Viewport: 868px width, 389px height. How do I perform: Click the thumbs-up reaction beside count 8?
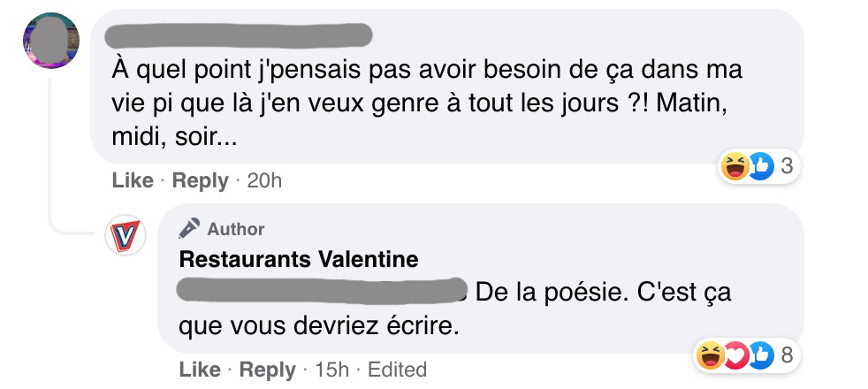click(x=758, y=355)
